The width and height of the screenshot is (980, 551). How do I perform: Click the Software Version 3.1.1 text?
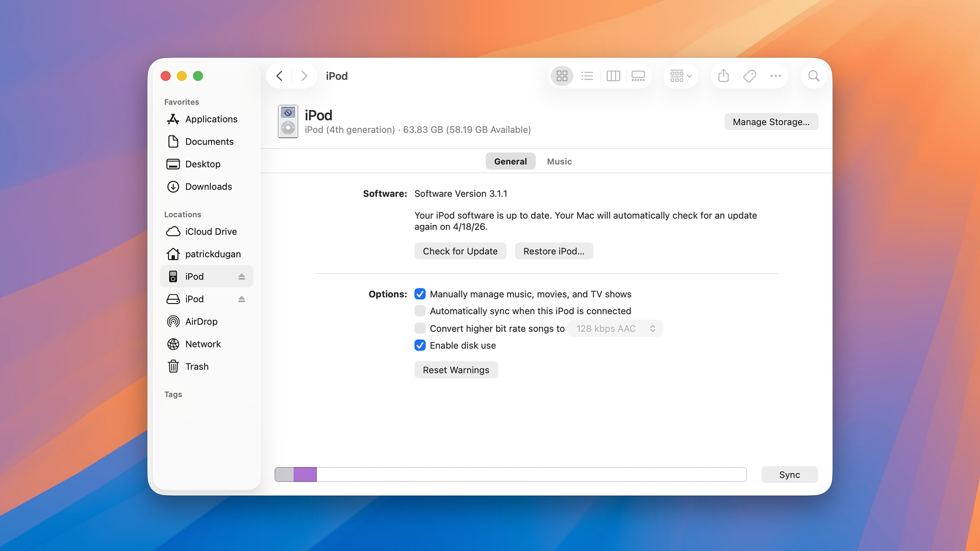[460, 193]
